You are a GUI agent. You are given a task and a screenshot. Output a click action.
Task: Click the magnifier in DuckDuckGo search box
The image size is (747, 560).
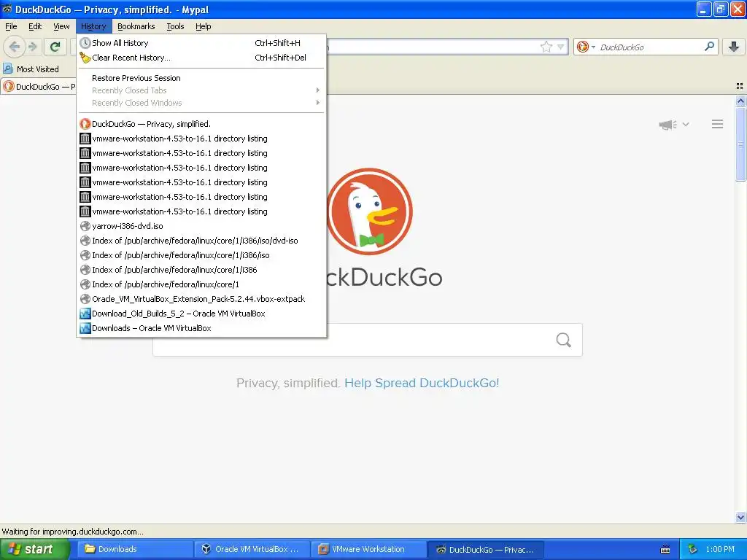(564, 340)
